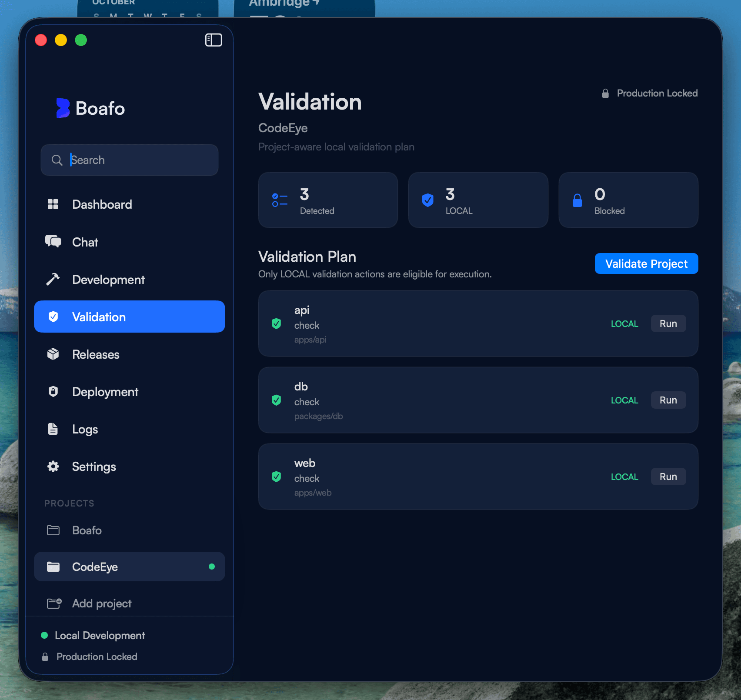Run the api check
Screen dimensions: 741x700
[668, 323]
